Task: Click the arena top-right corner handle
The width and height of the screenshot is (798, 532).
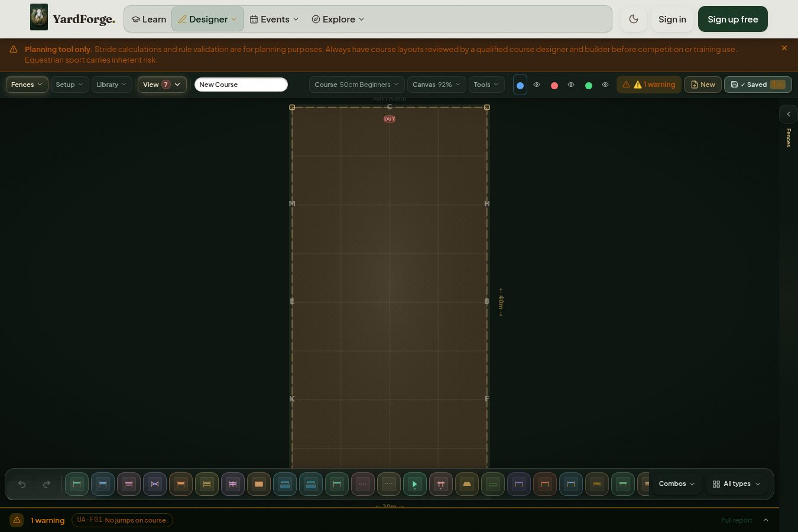Action: 487,107
